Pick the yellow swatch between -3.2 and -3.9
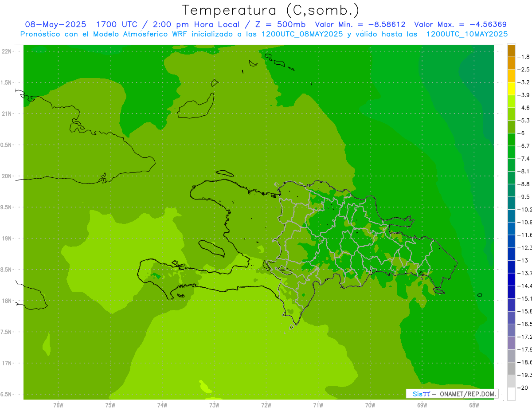 click(511, 89)
